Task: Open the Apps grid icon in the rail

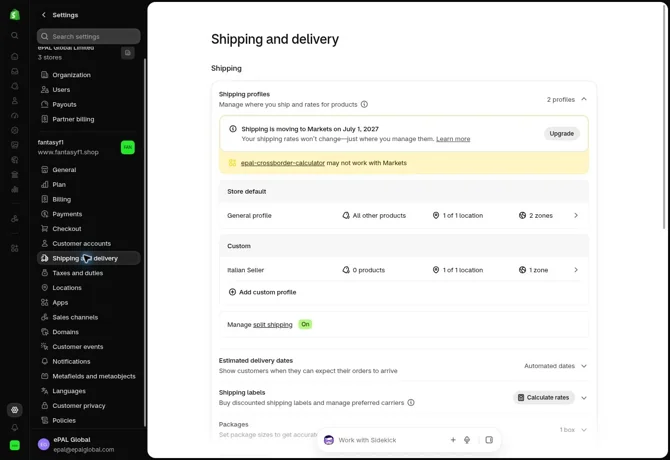Action: (x=15, y=248)
